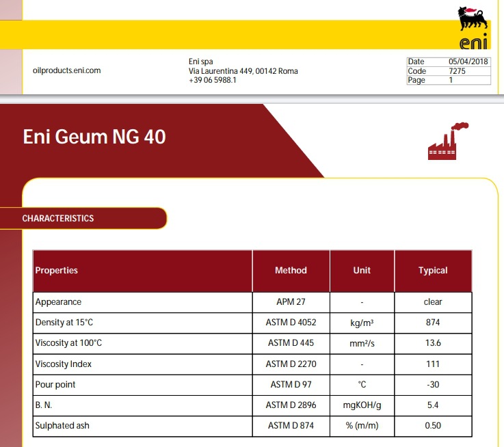The width and height of the screenshot is (504, 447).
Task: Select the 'Viscosity Index' cell
Action: pyautogui.click(x=143, y=364)
